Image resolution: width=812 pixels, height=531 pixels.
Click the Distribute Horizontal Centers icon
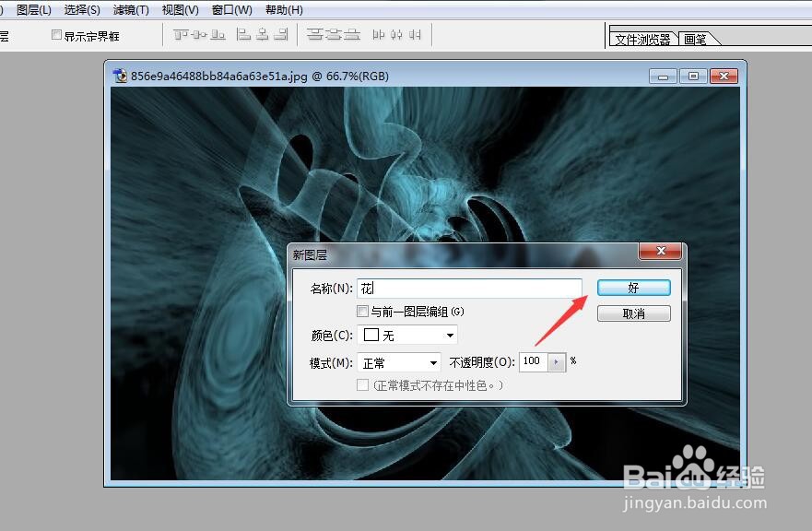(x=396, y=35)
